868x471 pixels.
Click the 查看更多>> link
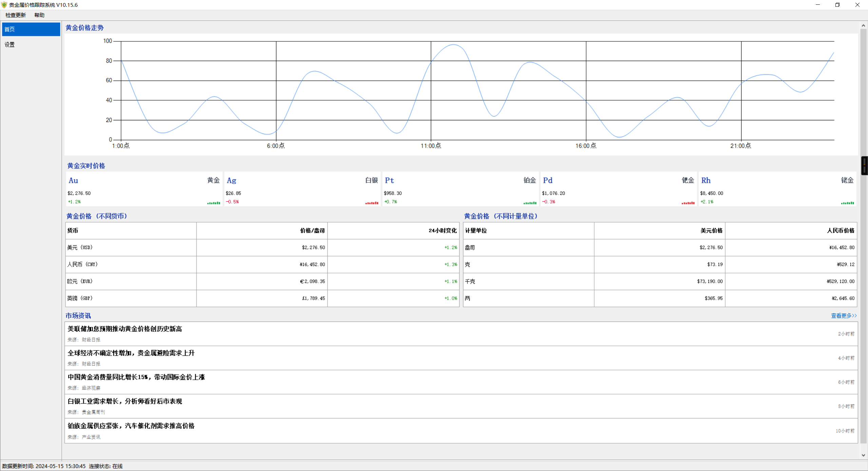point(844,315)
